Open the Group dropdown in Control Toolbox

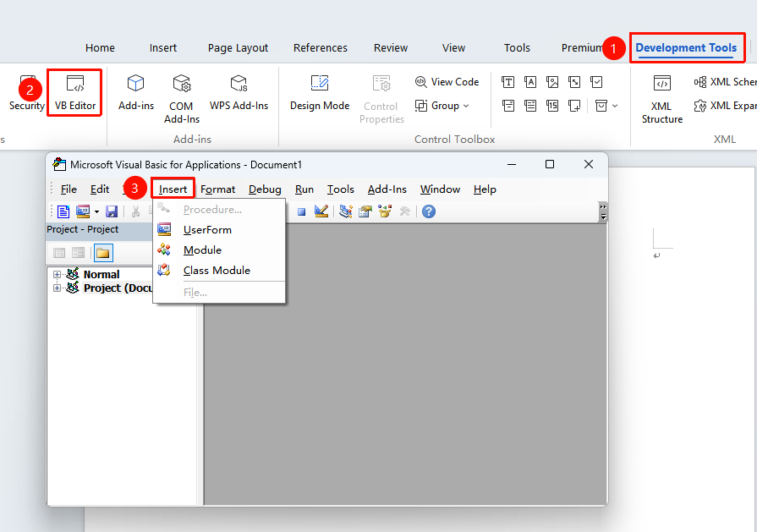442,106
